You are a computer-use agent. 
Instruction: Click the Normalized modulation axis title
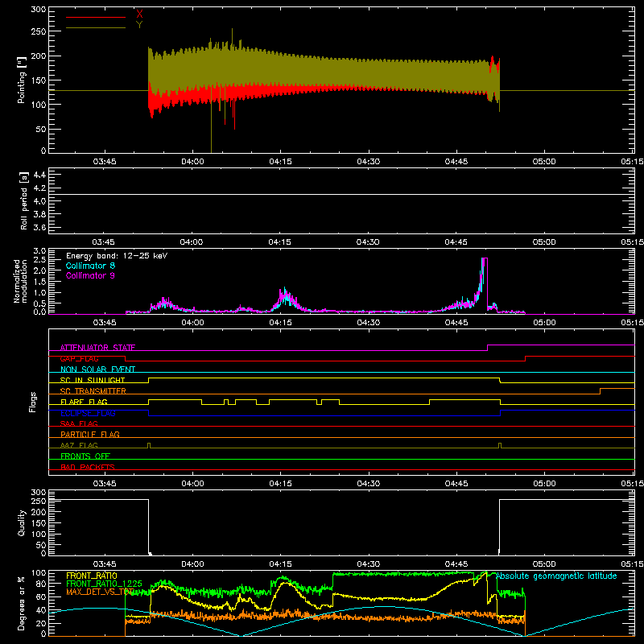[20, 281]
